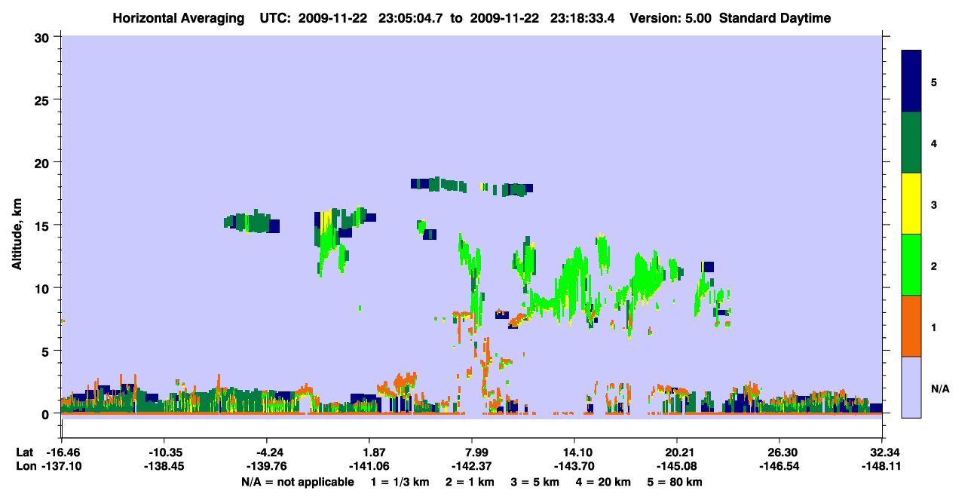This screenshot has width=980, height=503.
Task: Click longitude value -142.37
Action: (472, 467)
